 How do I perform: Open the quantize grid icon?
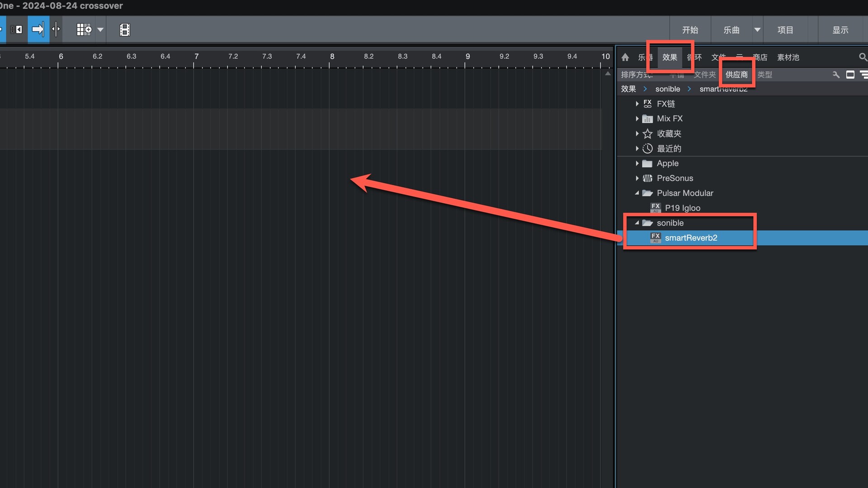coord(84,30)
